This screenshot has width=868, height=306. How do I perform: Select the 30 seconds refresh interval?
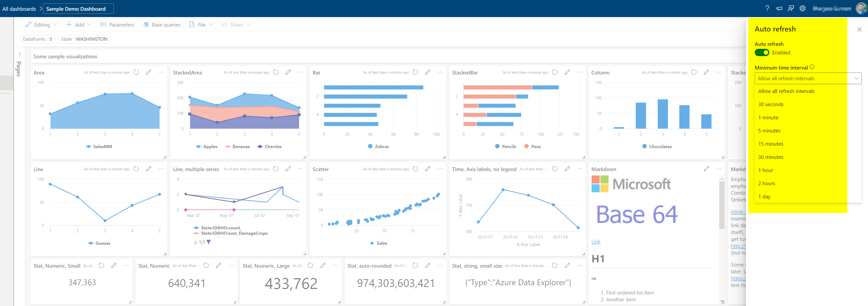[x=771, y=104]
